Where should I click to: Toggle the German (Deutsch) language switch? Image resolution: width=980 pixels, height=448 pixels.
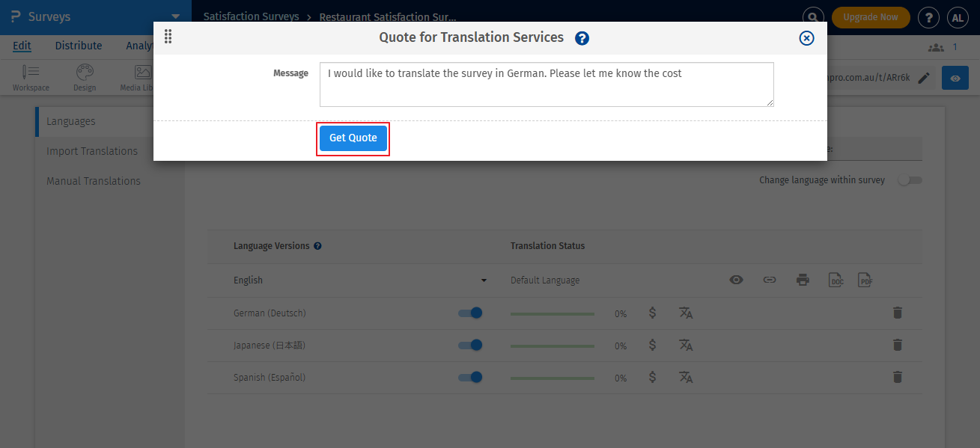470,313
